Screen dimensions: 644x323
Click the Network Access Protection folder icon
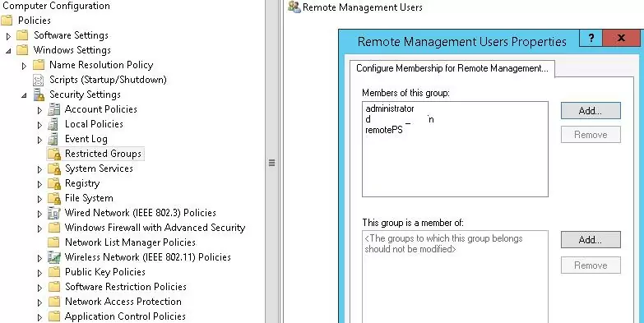pyautogui.click(x=53, y=302)
